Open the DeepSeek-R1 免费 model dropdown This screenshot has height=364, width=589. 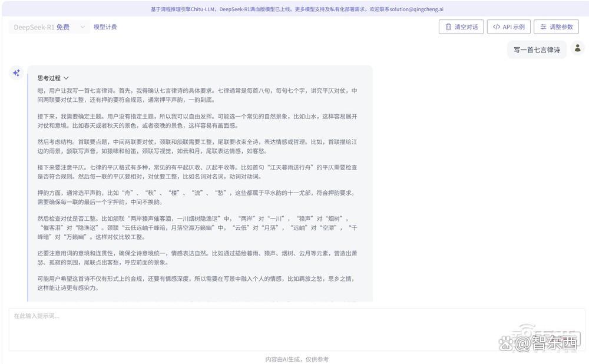(x=49, y=27)
